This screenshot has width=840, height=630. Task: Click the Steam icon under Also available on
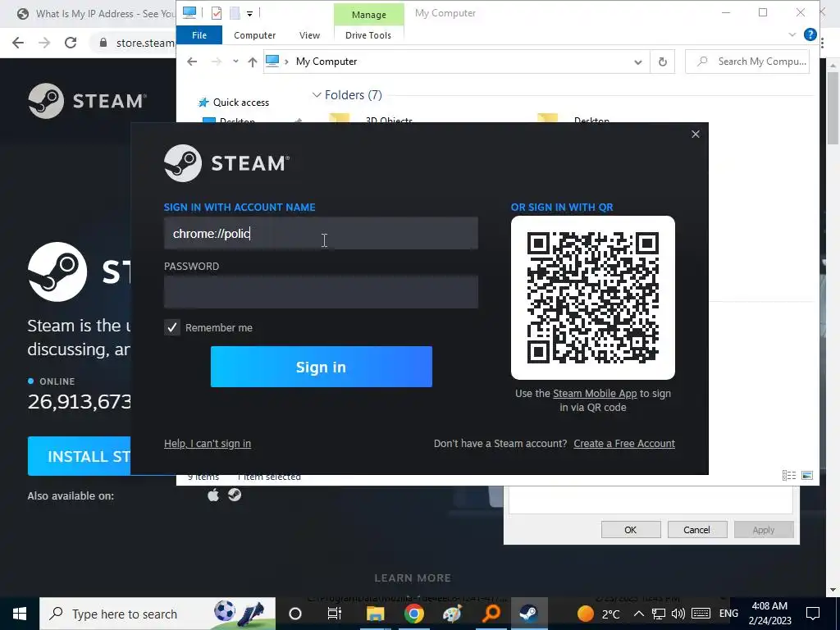pyautogui.click(x=235, y=495)
